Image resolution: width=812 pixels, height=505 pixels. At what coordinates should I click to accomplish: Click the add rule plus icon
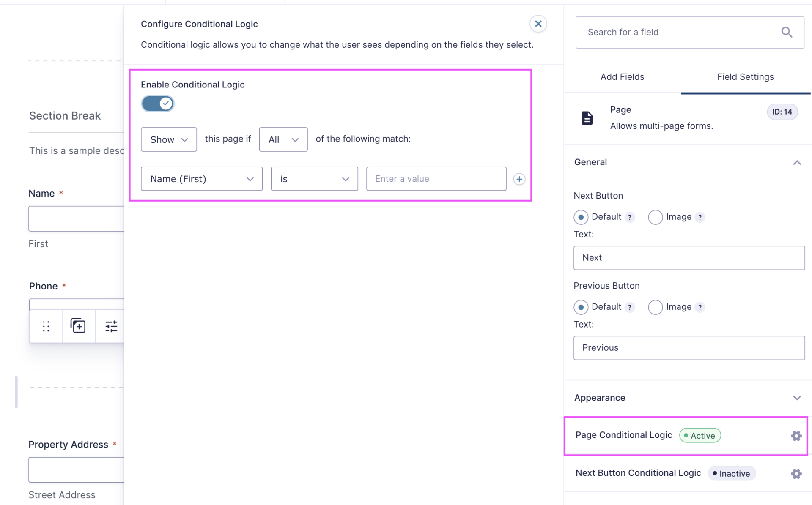[x=519, y=179]
